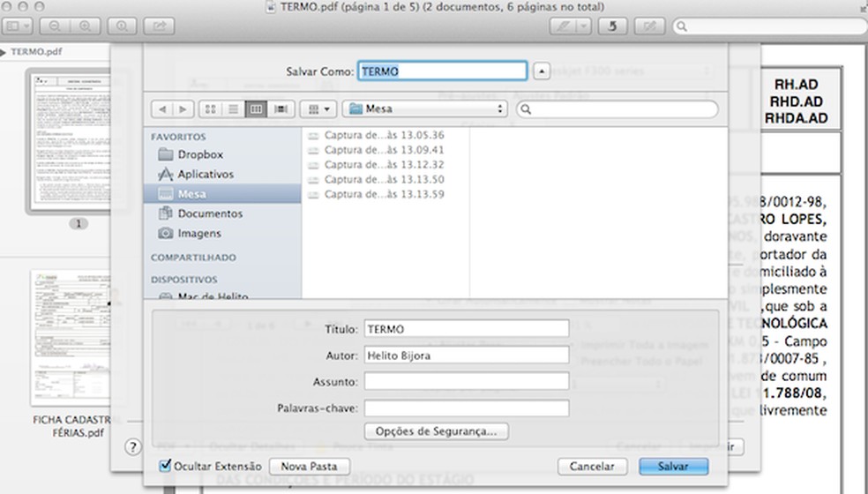Click the Nova Pasta button
Screen dimensions: 868x494
click(309, 467)
